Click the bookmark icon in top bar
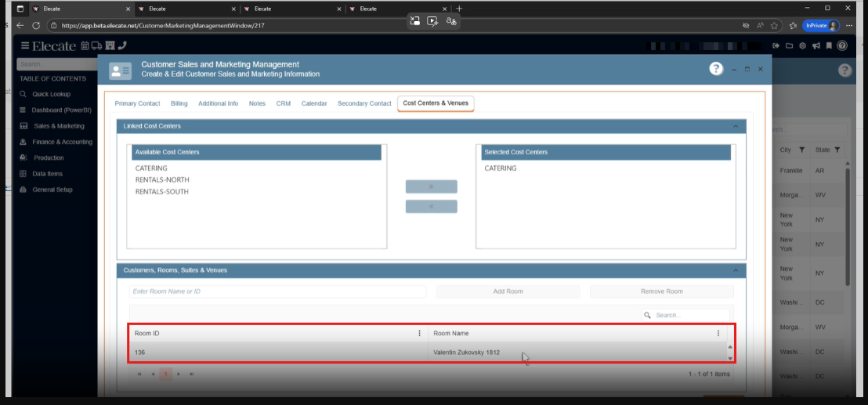 pyautogui.click(x=829, y=46)
